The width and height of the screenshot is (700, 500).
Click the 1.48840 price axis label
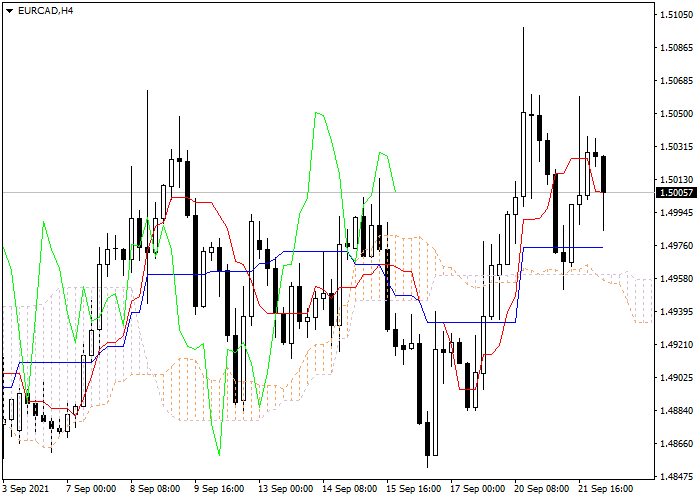pos(676,411)
